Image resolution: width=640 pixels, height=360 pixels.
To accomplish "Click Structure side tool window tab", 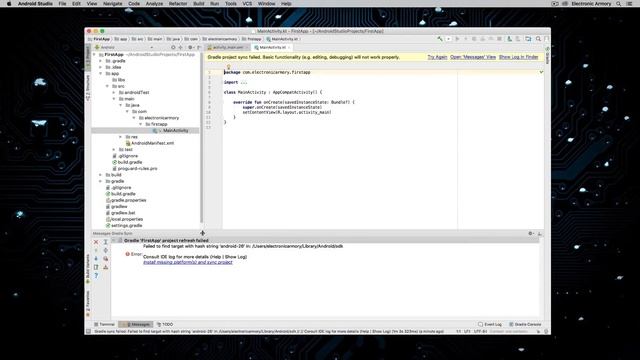I will (88, 88).
